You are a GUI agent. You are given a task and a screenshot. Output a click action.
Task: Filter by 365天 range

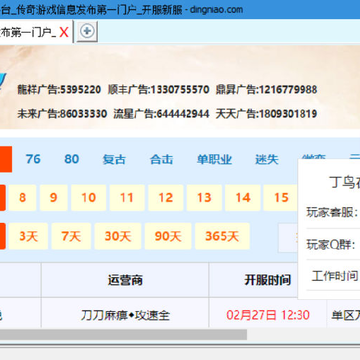[222, 236]
